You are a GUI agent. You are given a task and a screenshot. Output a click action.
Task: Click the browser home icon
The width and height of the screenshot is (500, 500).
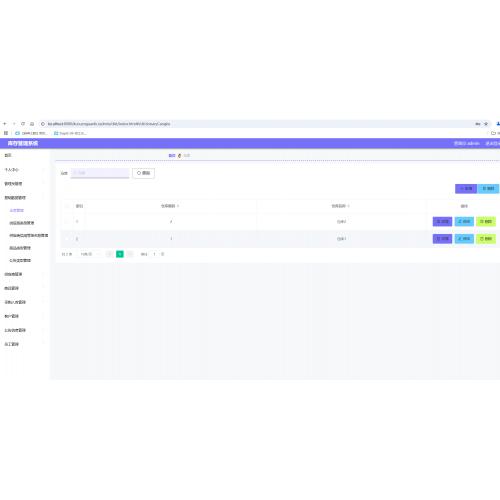tap(32, 124)
